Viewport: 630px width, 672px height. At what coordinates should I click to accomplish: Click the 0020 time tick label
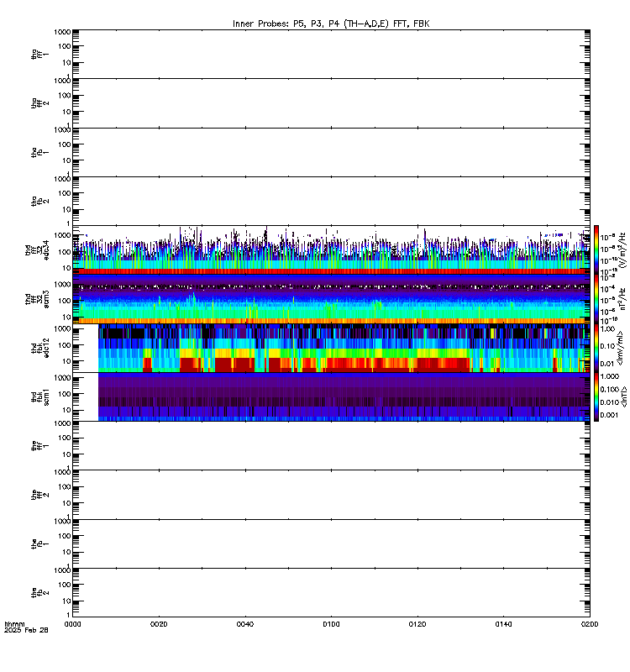tap(159, 624)
